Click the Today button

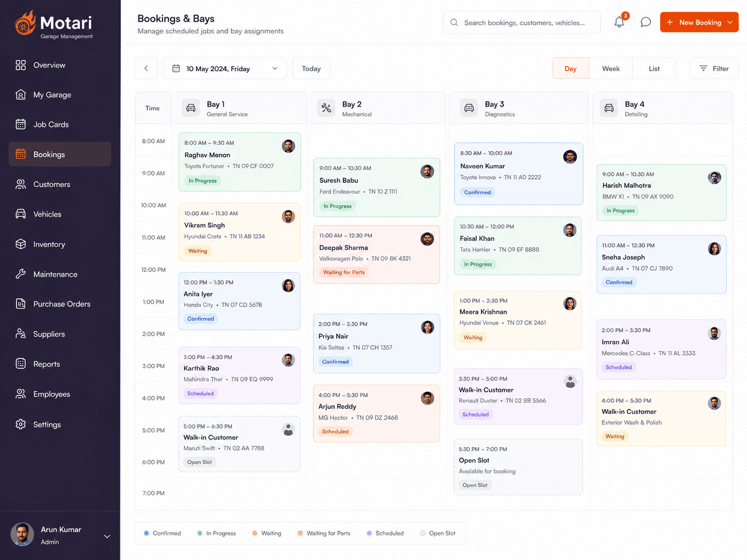[x=311, y=69]
